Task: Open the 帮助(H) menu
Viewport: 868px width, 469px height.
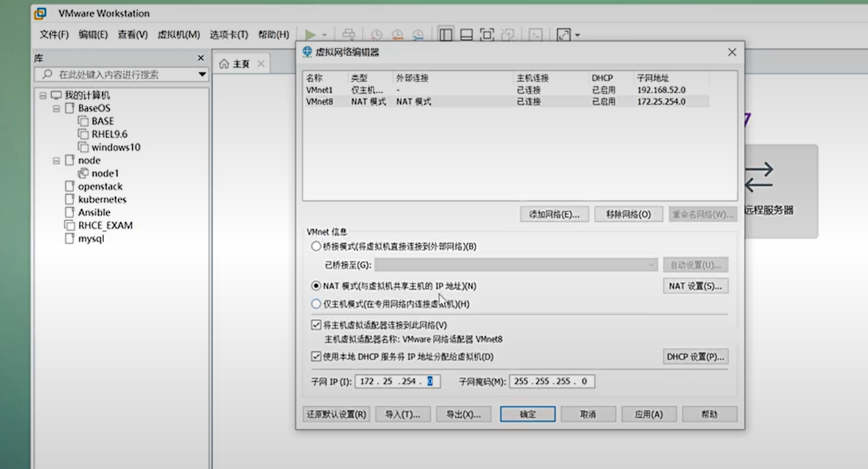Action: (x=274, y=35)
